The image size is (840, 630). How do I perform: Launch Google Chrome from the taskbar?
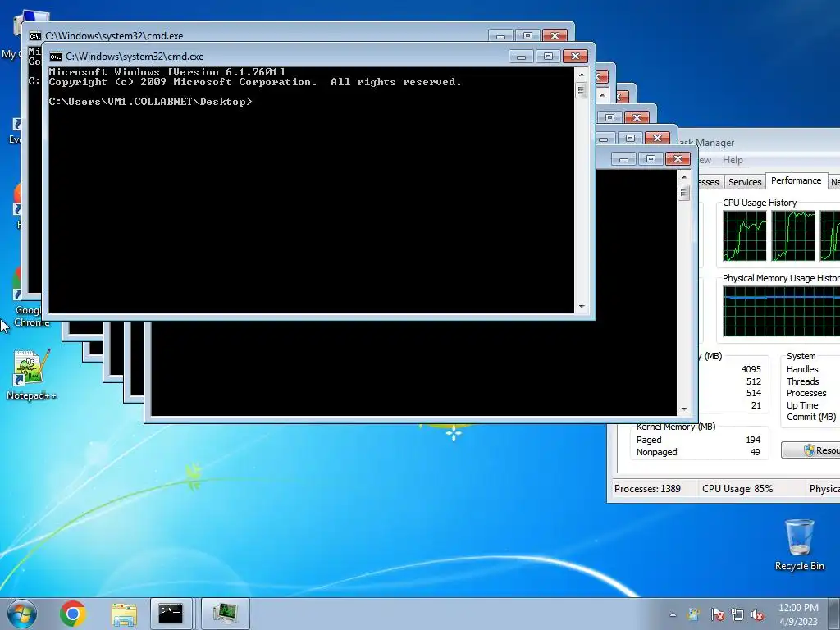tap(73, 614)
